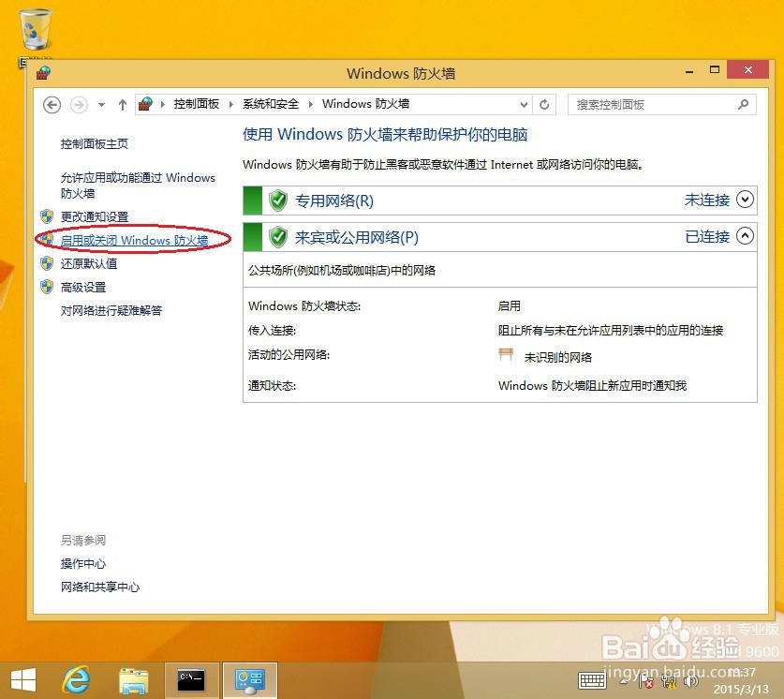Click the firewall icon in the window title bar
Image resolution: width=784 pixels, height=699 pixels.
[x=43, y=73]
